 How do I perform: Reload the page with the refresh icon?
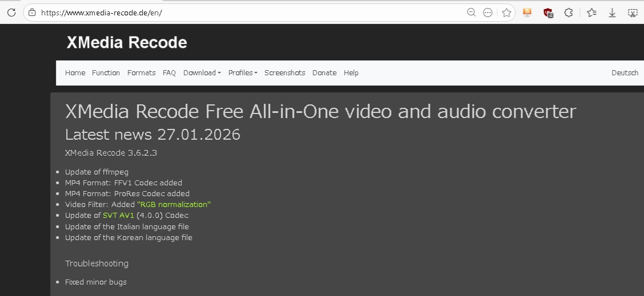pyautogui.click(x=11, y=13)
